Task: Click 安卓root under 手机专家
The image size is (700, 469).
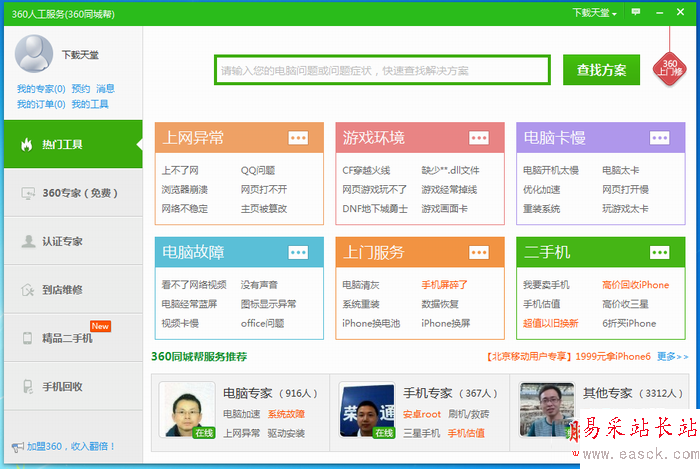Action: [422, 414]
